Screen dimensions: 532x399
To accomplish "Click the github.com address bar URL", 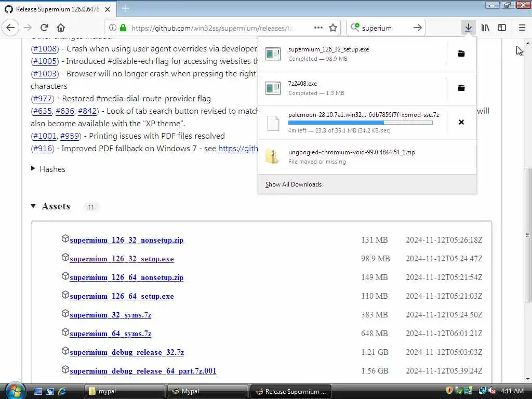I will click(212, 28).
